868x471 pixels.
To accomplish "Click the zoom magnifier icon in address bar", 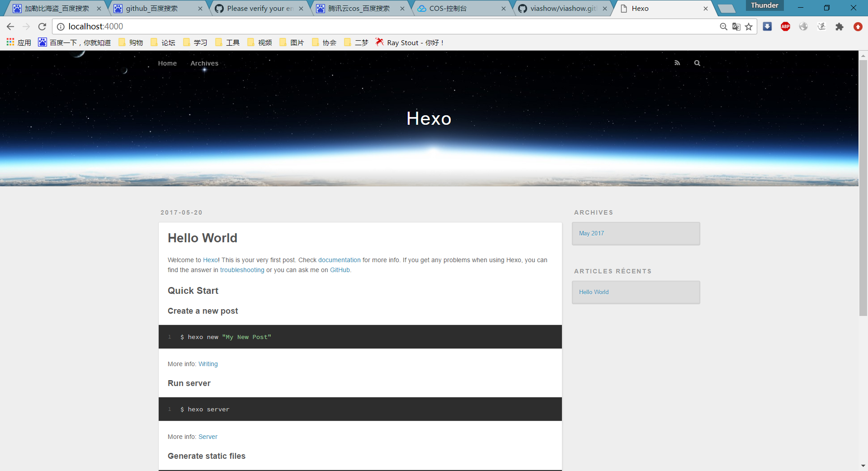I will coord(723,27).
